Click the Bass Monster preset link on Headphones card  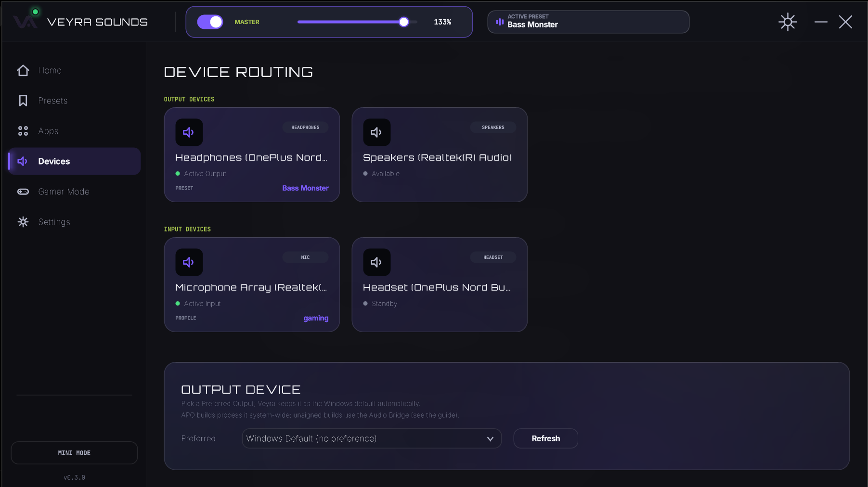[x=305, y=188]
